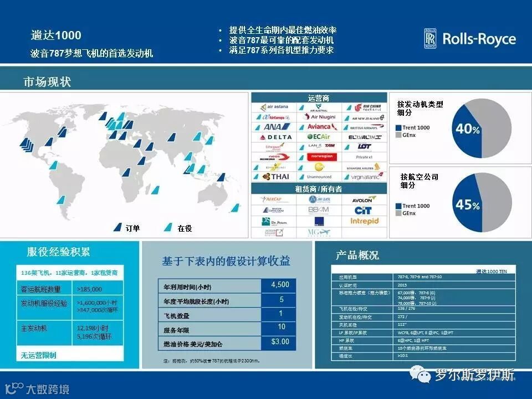Viewport: 532px width, 399px height.
Task: Select the Singapore Airlines logo
Action: 364,167
